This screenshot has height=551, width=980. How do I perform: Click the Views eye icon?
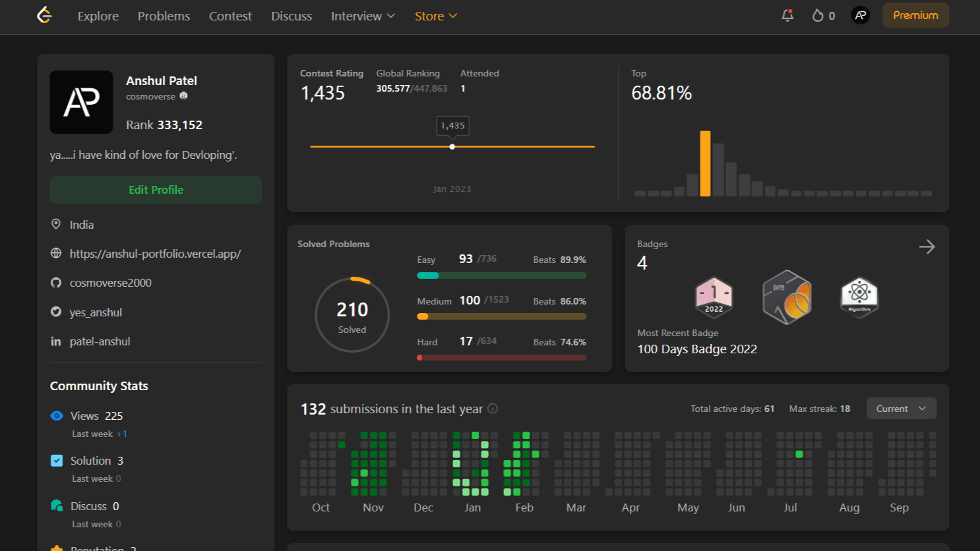[x=57, y=416]
